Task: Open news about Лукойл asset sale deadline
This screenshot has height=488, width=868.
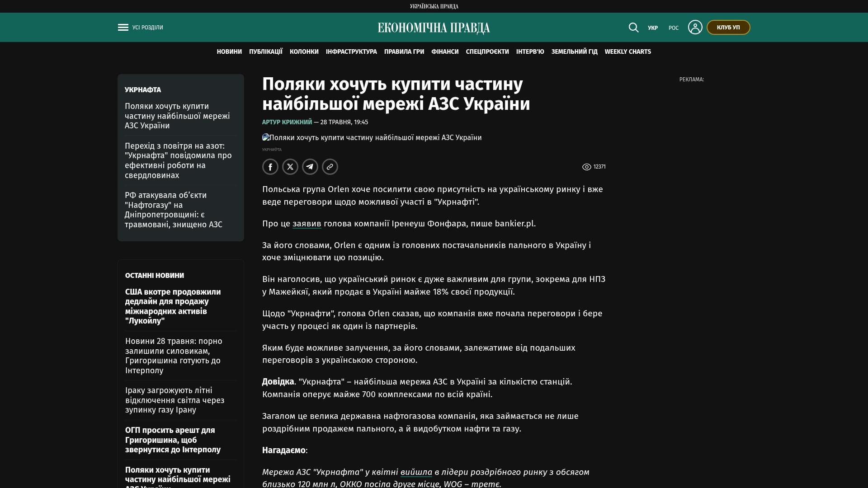Action: click(173, 306)
